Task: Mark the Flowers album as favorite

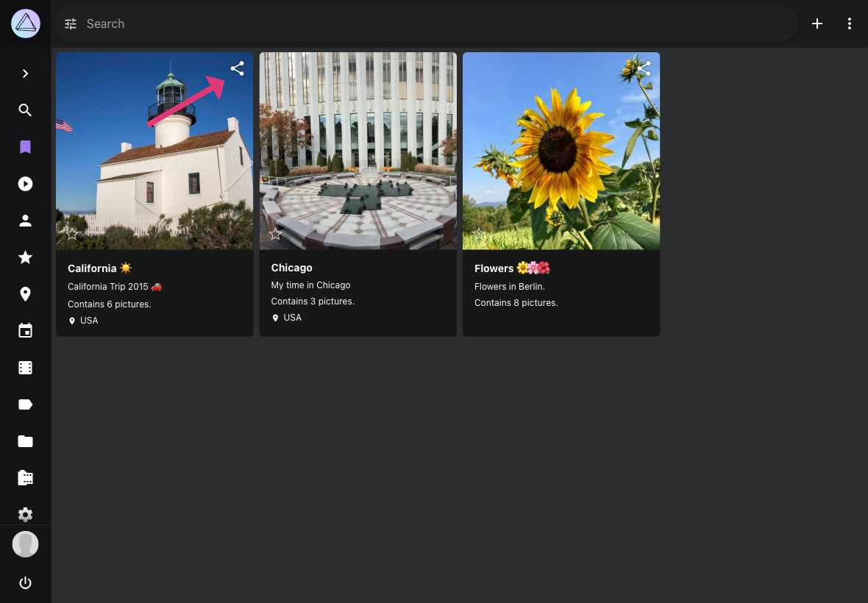Action: [479, 234]
